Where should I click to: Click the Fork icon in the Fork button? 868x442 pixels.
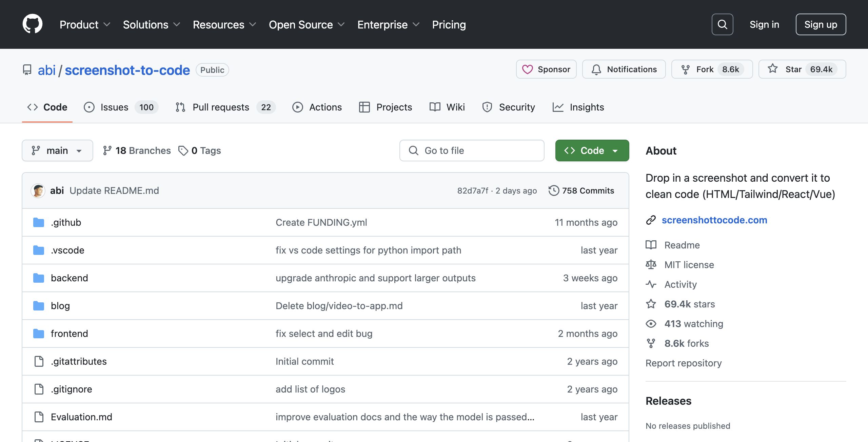point(686,69)
